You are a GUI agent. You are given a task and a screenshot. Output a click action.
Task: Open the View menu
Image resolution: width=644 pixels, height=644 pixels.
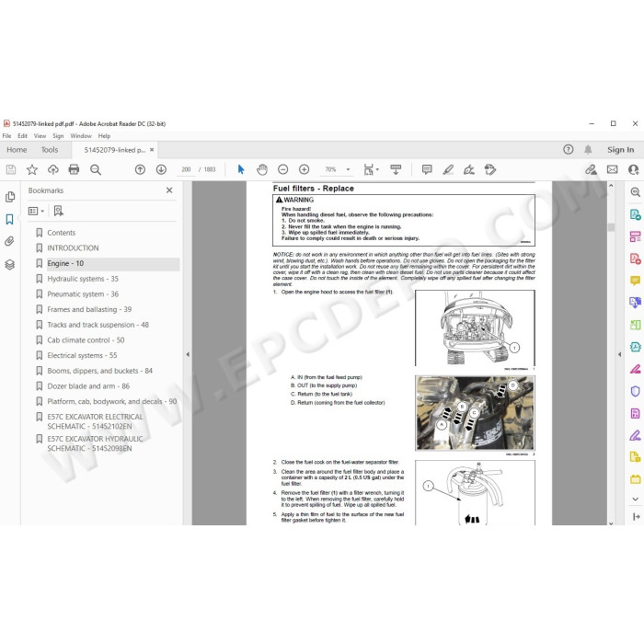40,136
